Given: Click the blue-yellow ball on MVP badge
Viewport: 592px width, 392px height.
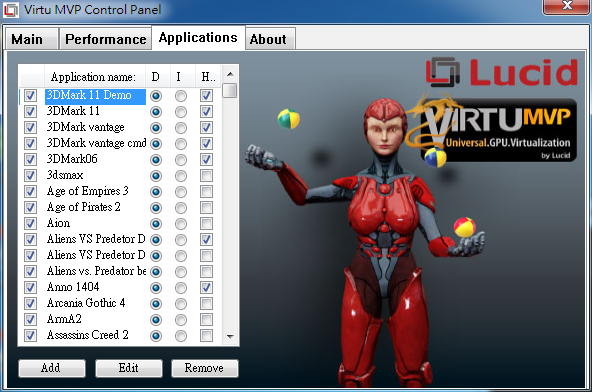Looking at the screenshot, I should [435, 157].
